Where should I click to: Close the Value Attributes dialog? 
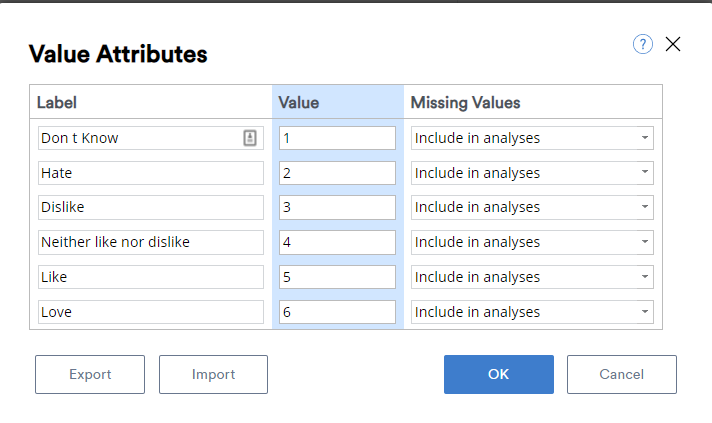(672, 44)
